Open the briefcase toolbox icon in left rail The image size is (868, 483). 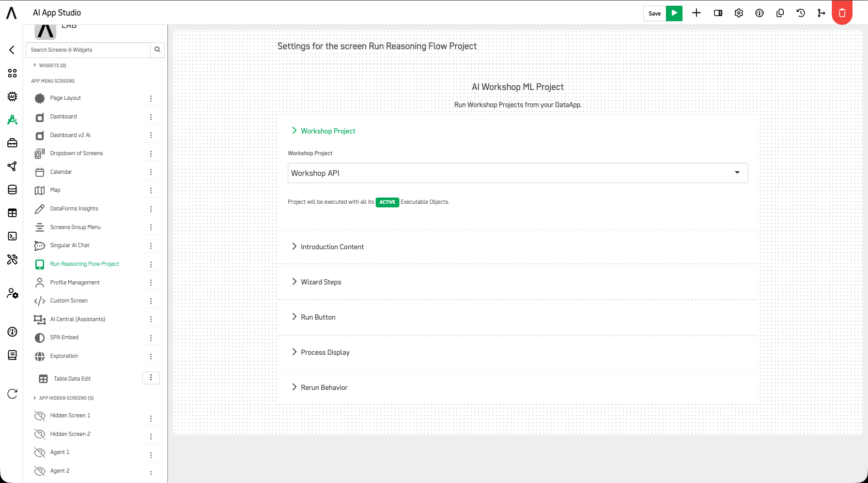[12, 143]
